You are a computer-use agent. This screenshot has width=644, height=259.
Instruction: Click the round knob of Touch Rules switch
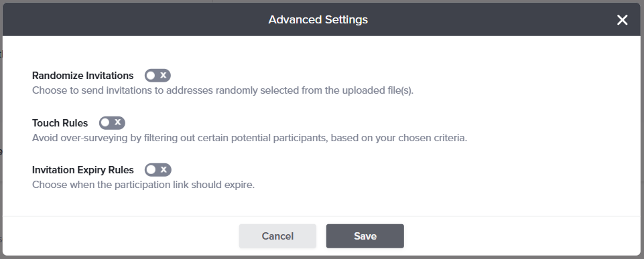tap(106, 122)
